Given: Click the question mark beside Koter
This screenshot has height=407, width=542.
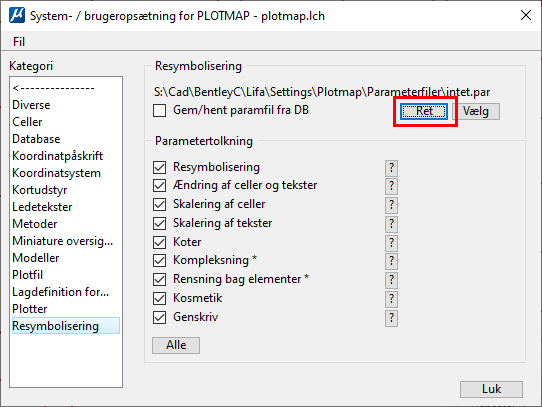Looking at the screenshot, I should (x=391, y=243).
